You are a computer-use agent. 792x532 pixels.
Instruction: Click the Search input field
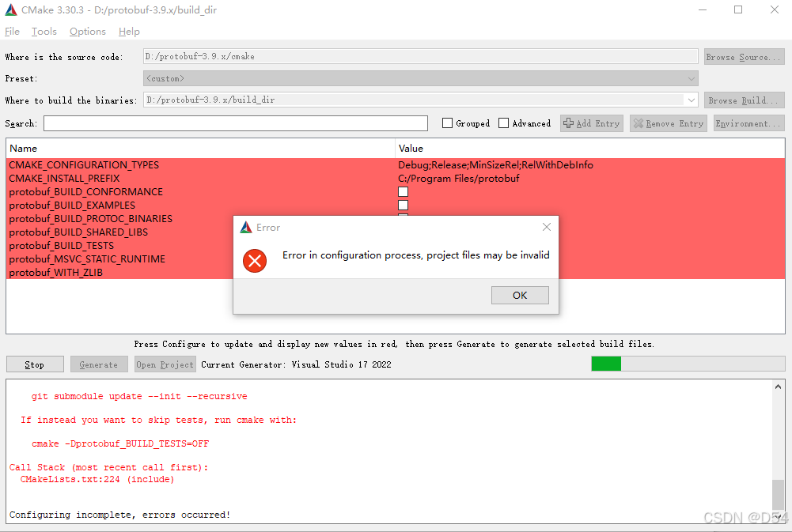click(x=235, y=123)
